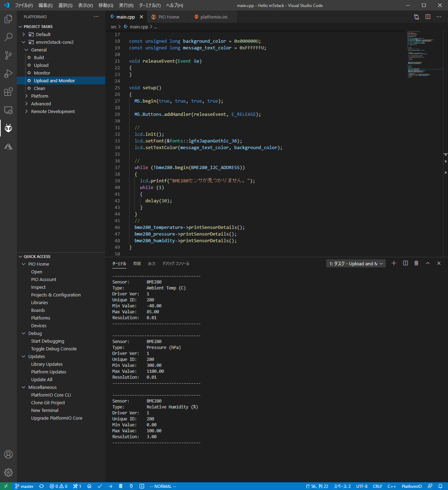Switch to the 出力 panel tab
This screenshot has width=448, height=490.
pos(152,264)
